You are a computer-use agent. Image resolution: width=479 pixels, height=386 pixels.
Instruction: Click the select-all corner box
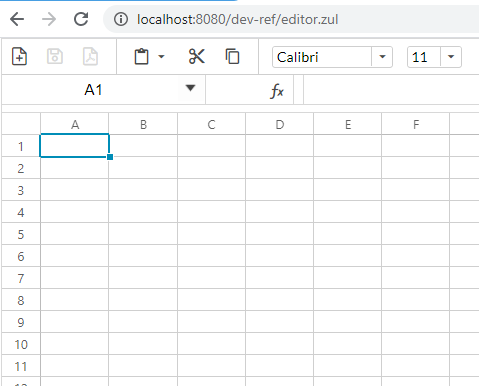[21, 124]
